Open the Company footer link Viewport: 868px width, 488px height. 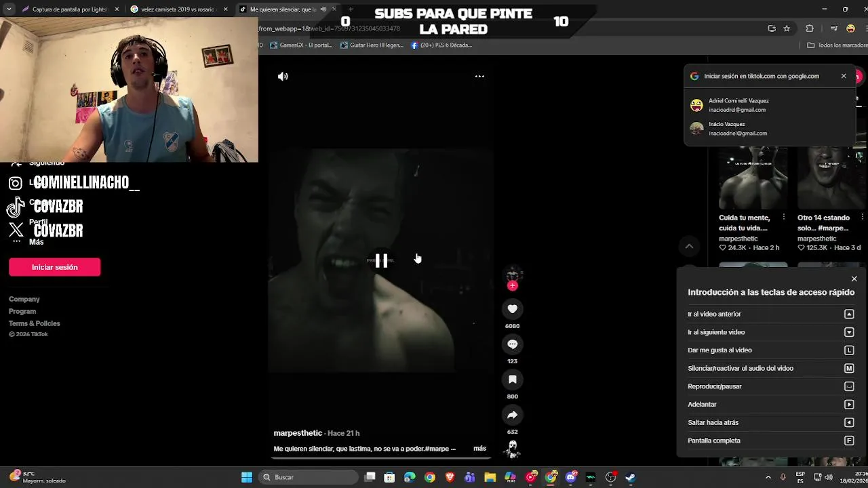click(24, 299)
